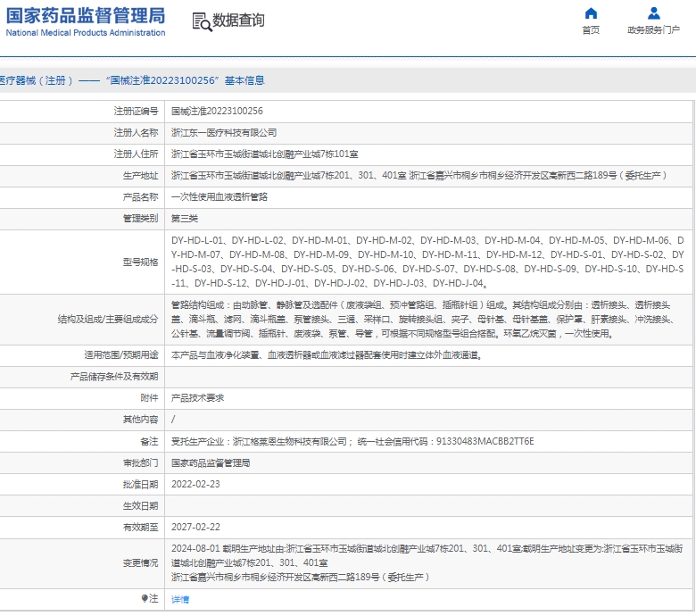Click the registrant address ending 7栋101室

coord(264,154)
